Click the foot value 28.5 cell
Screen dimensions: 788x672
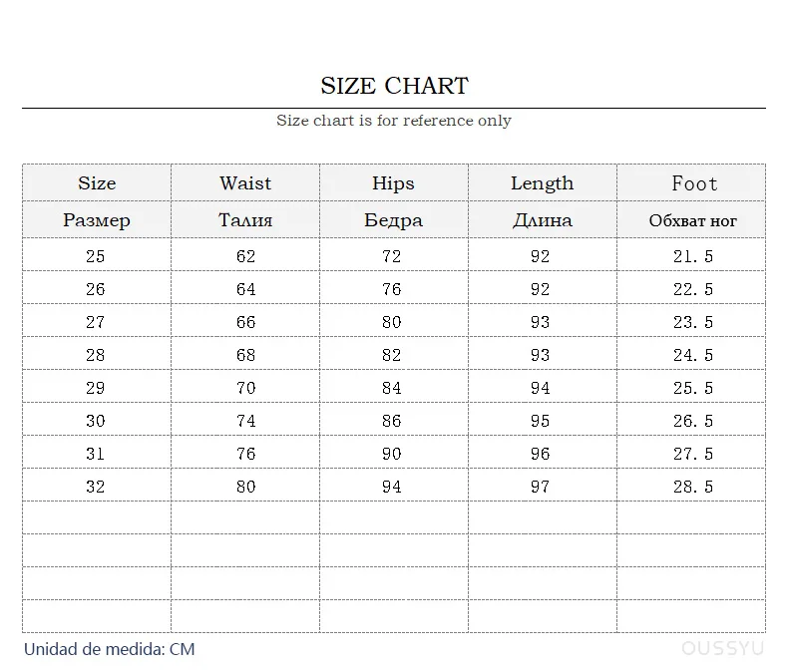pos(693,487)
